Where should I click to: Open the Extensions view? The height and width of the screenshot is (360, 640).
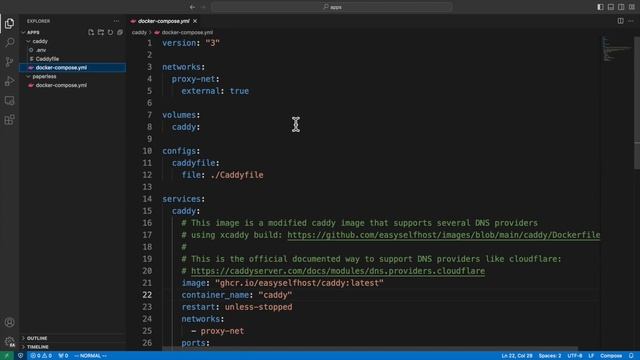9,120
